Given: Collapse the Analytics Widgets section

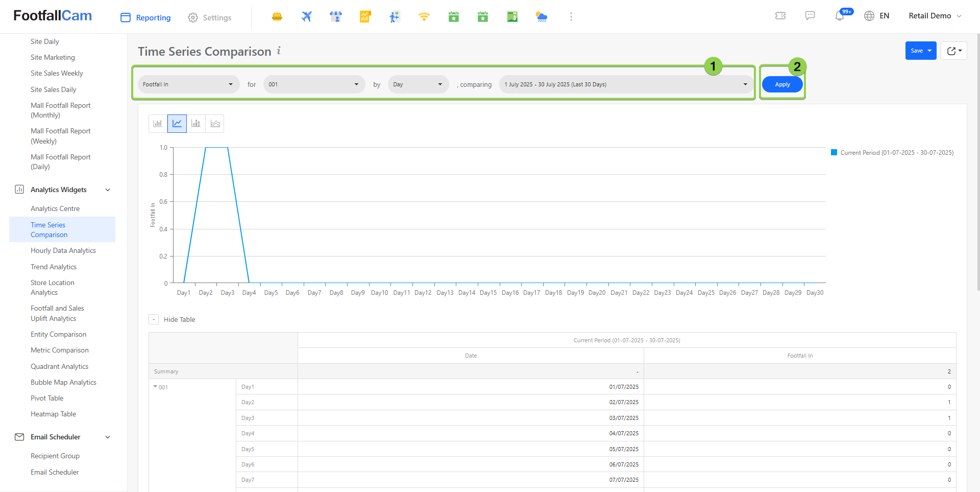Looking at the screenshot, I should 108,190.
